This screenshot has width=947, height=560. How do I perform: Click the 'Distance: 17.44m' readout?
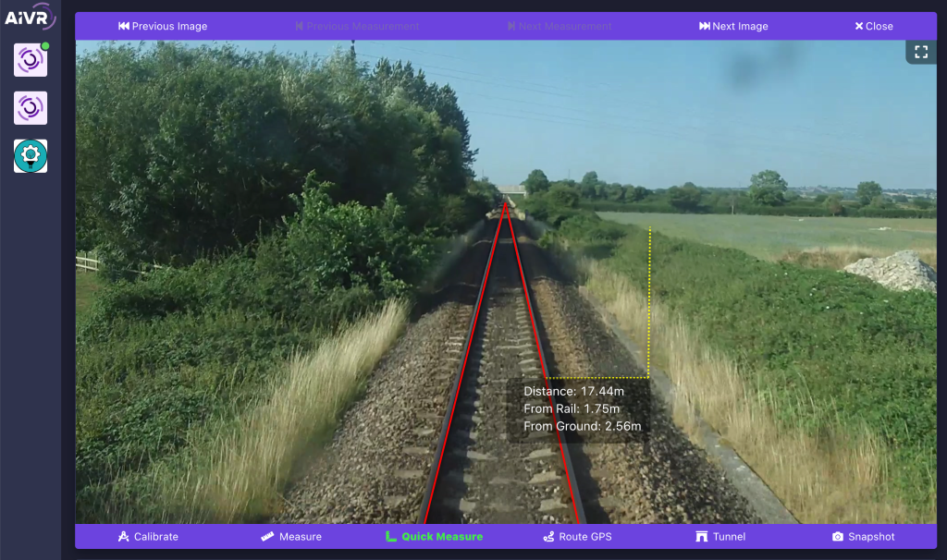pyautogui.click(x=573, y=391)
